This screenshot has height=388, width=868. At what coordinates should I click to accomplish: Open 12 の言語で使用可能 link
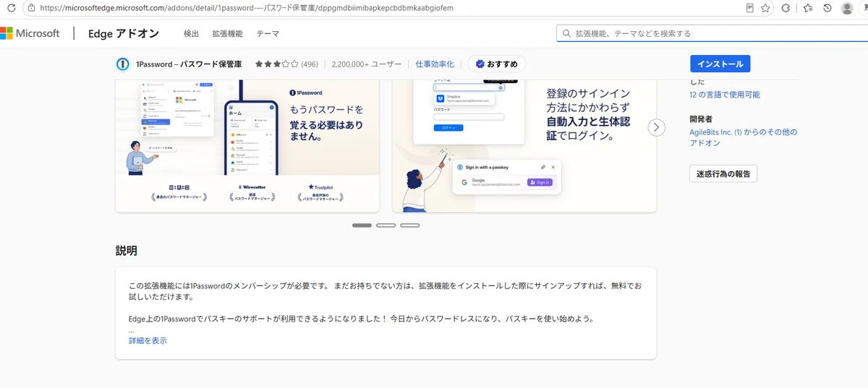click(x=725, y=95)
